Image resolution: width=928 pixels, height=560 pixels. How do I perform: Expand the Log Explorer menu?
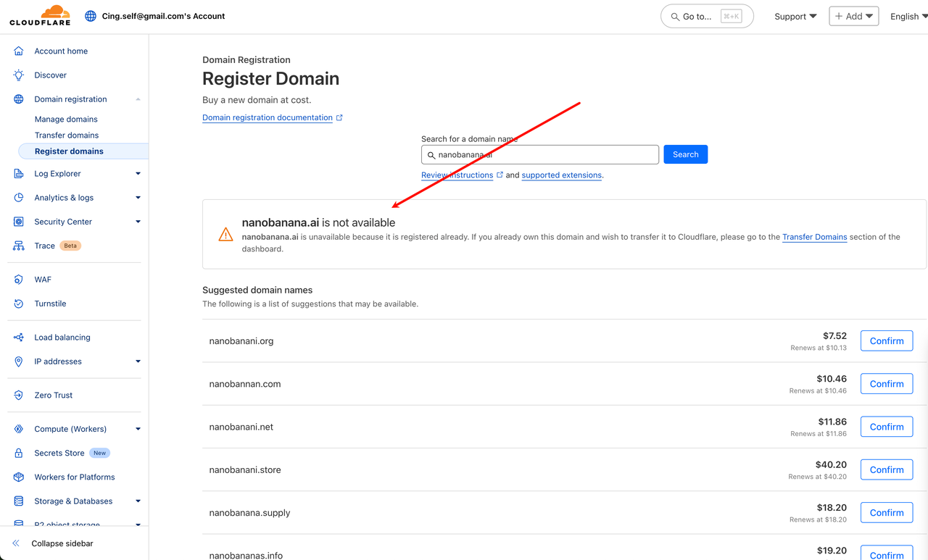(138, 174)
